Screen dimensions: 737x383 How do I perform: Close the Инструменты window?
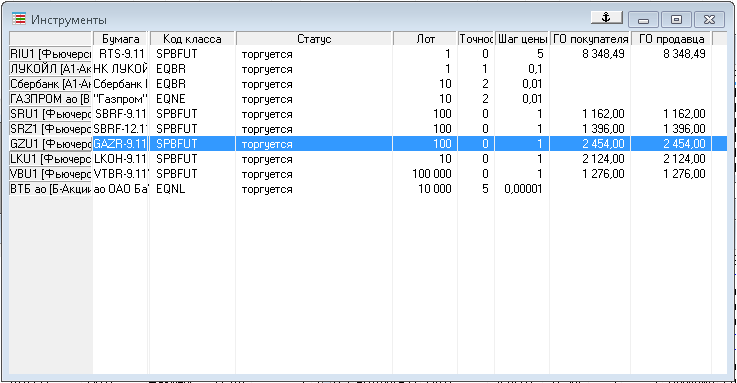click(709, 20)
